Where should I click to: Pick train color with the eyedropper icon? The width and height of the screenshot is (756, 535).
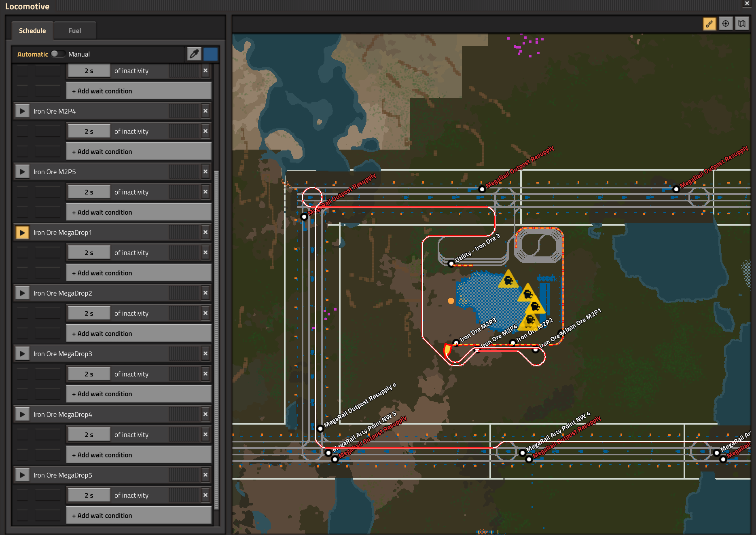tap(195, 54)
